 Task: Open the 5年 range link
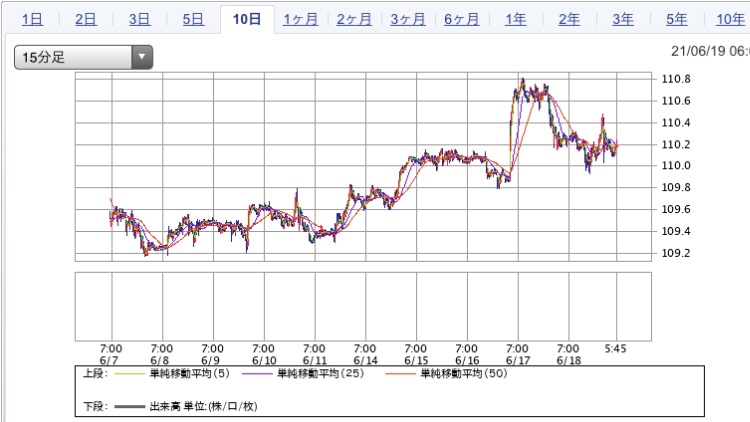676,19
